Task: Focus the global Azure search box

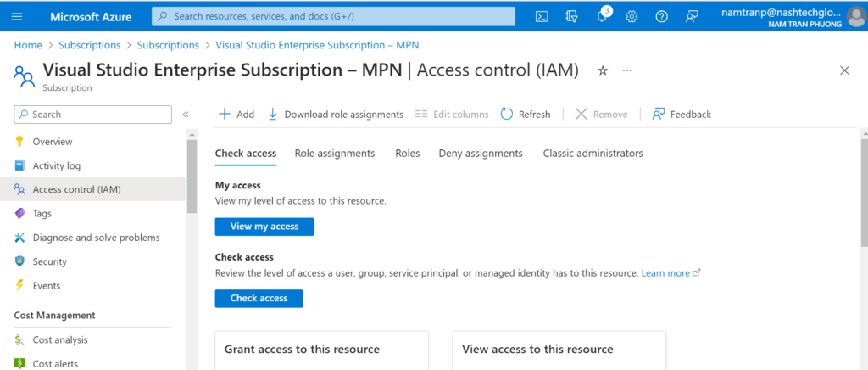Action: [x=333, y=16]
